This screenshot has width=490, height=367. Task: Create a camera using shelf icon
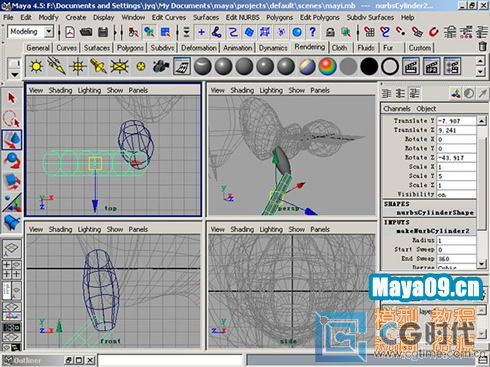tap(161, 66)
